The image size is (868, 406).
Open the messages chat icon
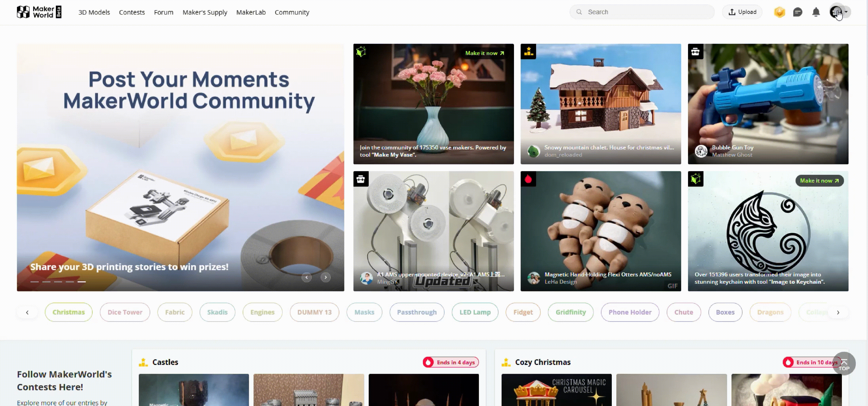click(x=798, y=12)
